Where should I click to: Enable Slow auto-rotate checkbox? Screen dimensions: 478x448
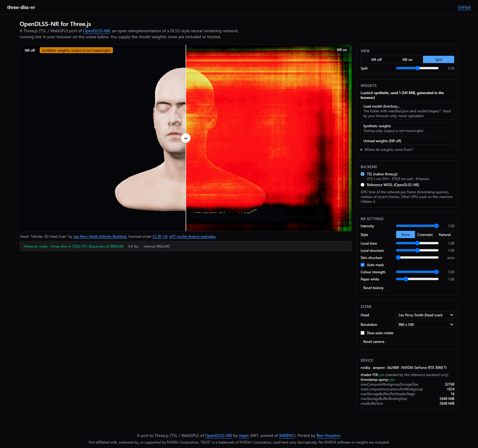(362, 333)
